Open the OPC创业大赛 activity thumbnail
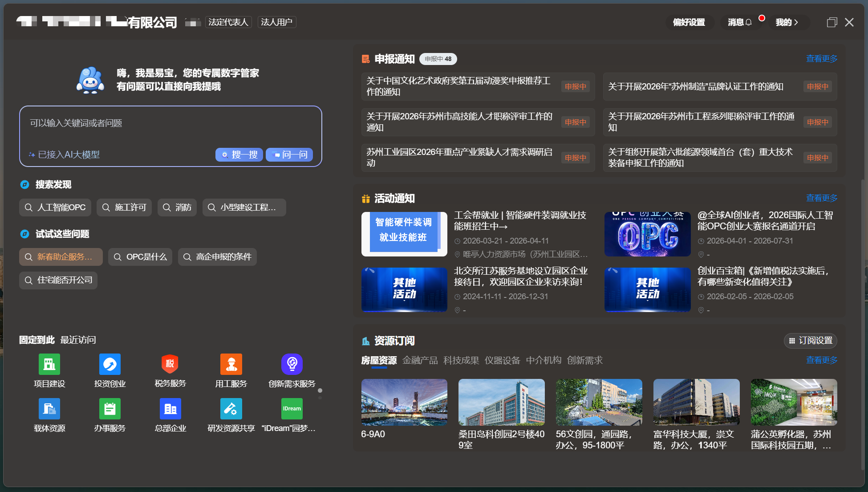 tap(647, 234)
